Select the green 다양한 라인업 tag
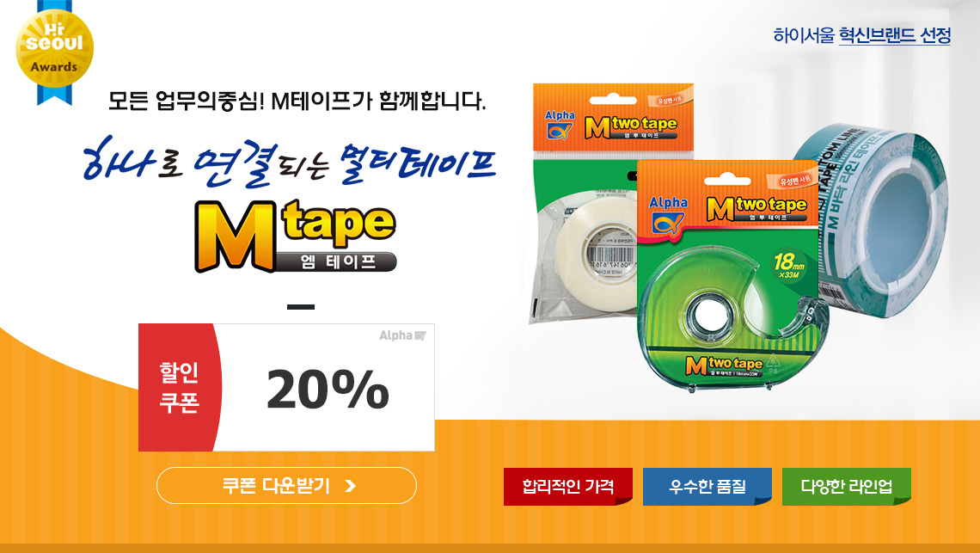 point(846,486)
